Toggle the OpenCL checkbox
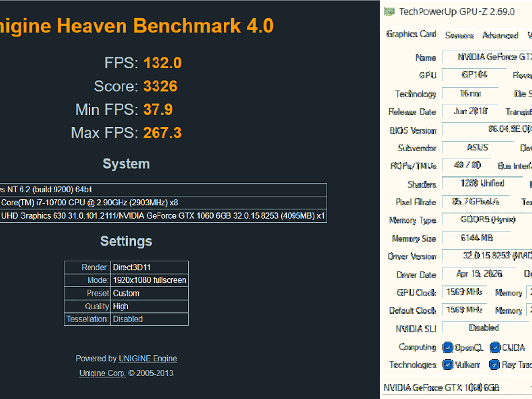This screenshot has height=399, width=532. pyautogui.click(x=448, y=348)
